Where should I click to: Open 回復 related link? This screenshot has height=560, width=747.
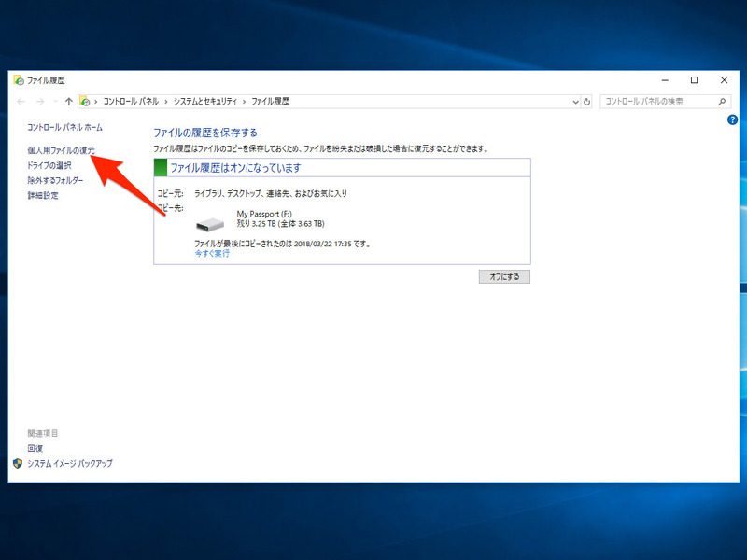[x=35, y=448]
